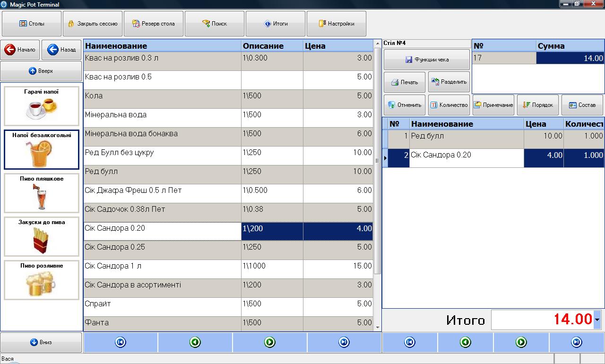The width and height of the screenshot is (605, 364).
Task: Open the Столы tables view
Action: (32, 24)
